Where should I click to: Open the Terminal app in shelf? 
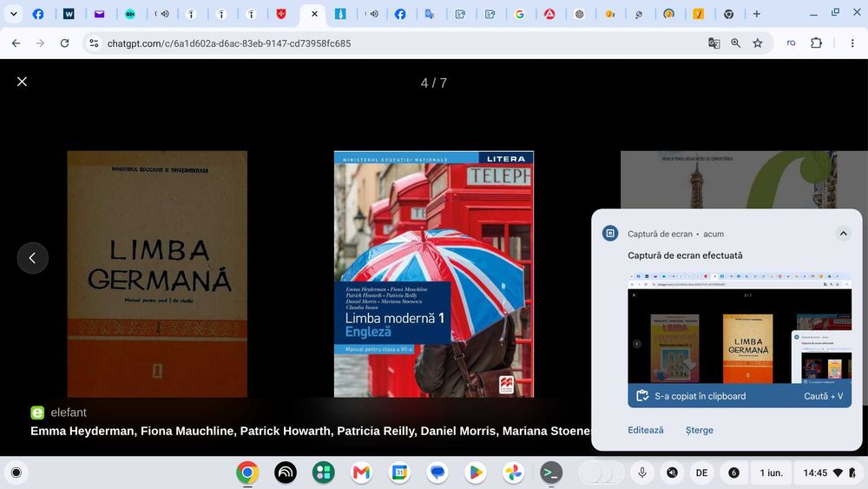pyautogui.click(x=551, y=472)
